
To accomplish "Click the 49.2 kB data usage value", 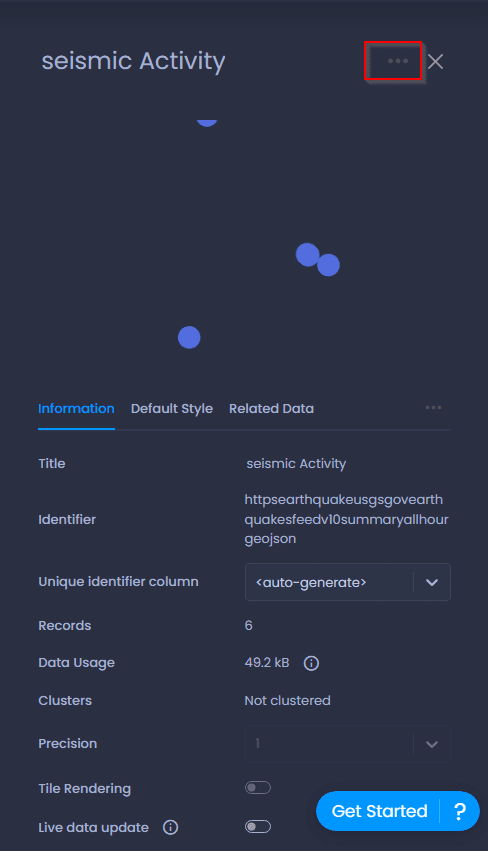I will tap(267, 663).
